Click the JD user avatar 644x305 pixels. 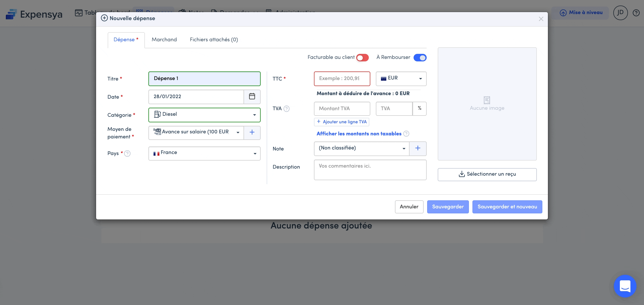[x=620, y=13]
